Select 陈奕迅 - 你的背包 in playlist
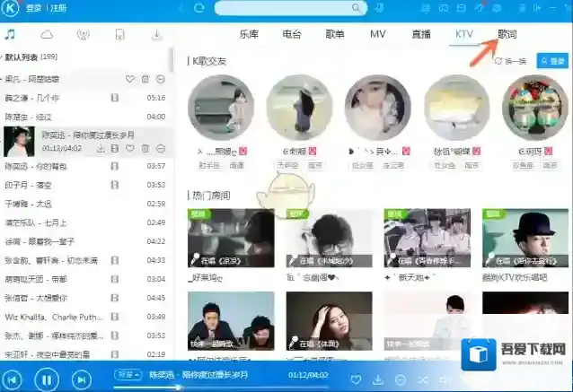Image resolution: width=573 pixels, height=392 pixels. [86, 166]
